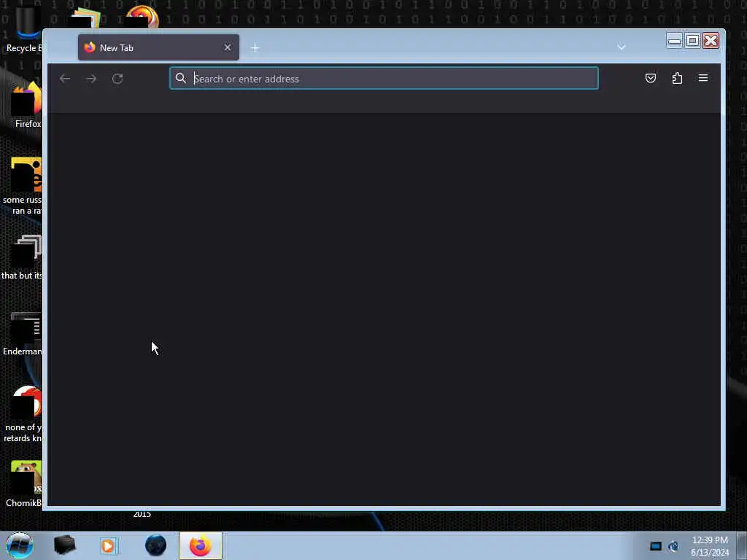Open the clock showing 12:39 PM
The width and height of the screenshot is (747, 560).
point(710,546)
